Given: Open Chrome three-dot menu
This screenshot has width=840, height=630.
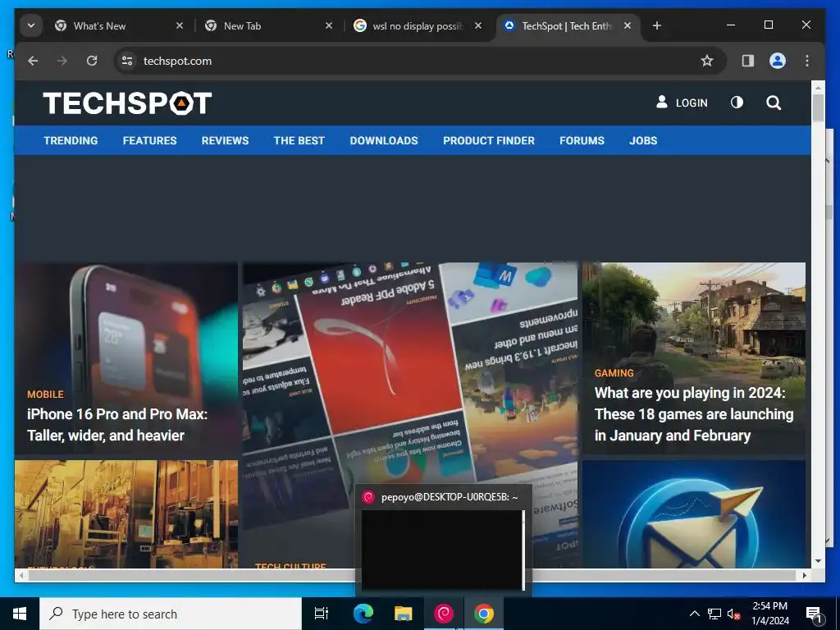Looking at the screenshot, I should [x=807, y=61].
